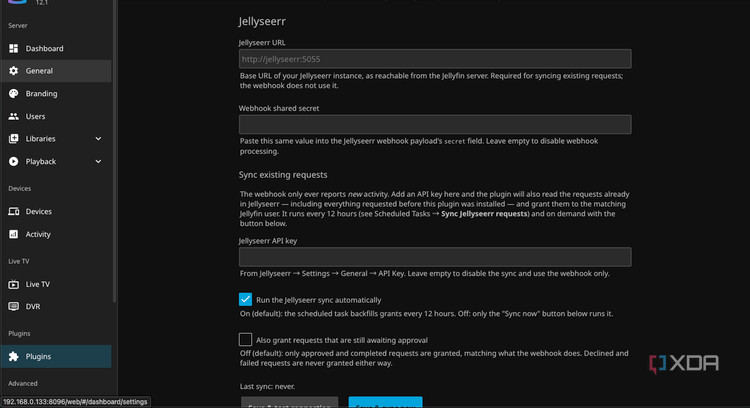
Task: Focus the Jellyseerr URL input field
Action: click(435, 59)
